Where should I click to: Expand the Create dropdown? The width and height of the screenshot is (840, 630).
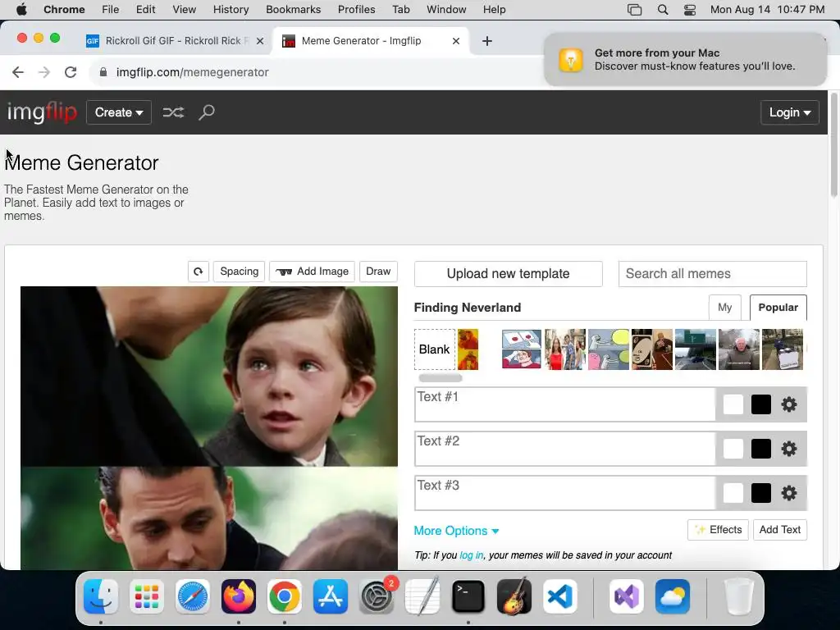click(119, 112)
